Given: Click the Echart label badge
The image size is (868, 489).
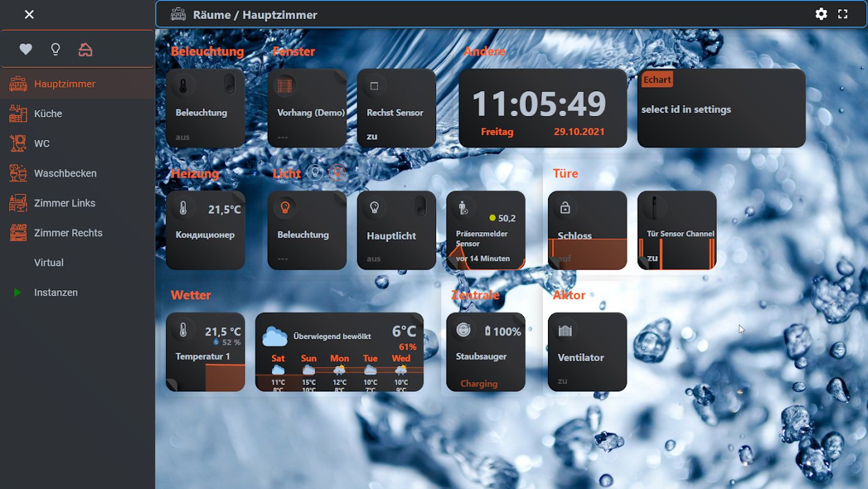Looking at the screenshot, I should tap(657, 80).
